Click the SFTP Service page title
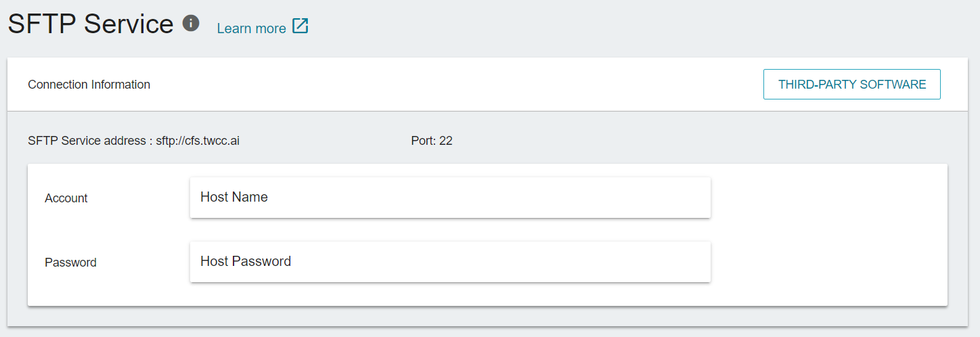Screen dimensions: 980x337 coord(91,24)
